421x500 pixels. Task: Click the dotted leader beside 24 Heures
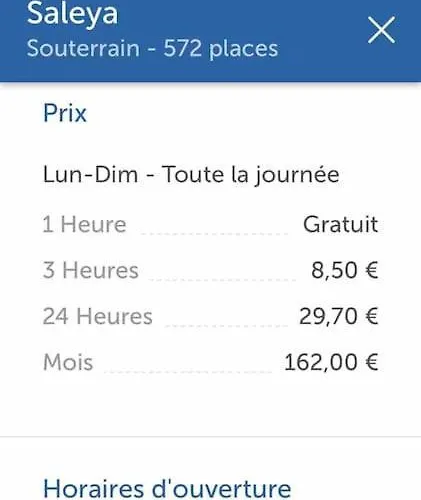pos(227,325)
